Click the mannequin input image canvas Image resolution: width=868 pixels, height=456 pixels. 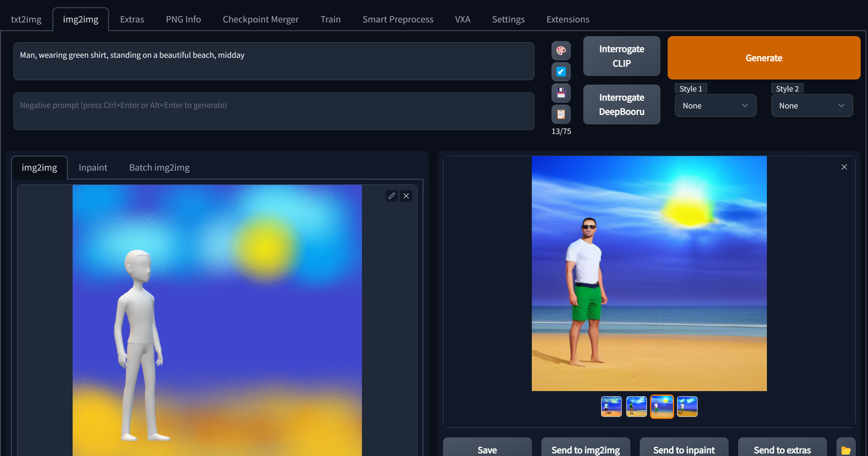[x=217, y=320]
